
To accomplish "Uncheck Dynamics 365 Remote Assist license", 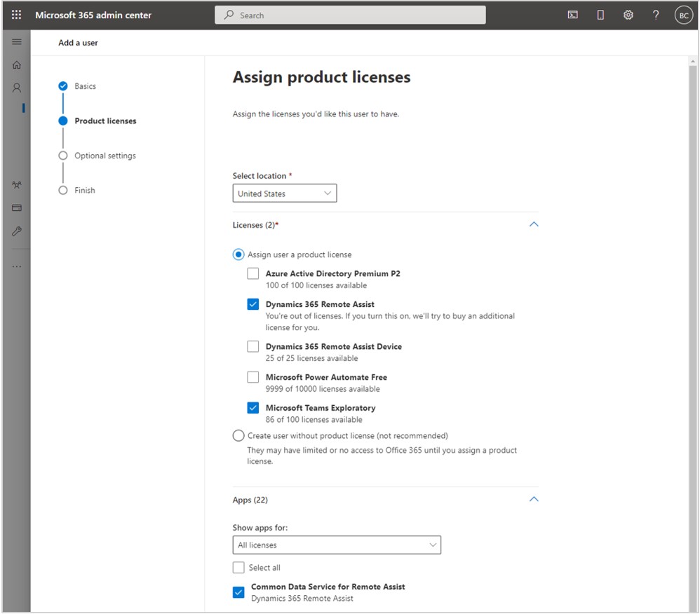I will pos(253,304).
